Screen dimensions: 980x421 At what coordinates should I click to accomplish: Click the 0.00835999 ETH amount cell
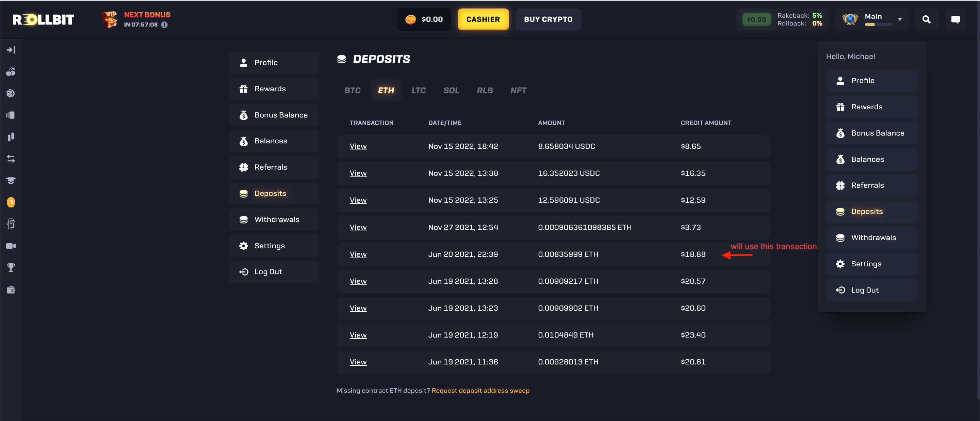point(568,254)
